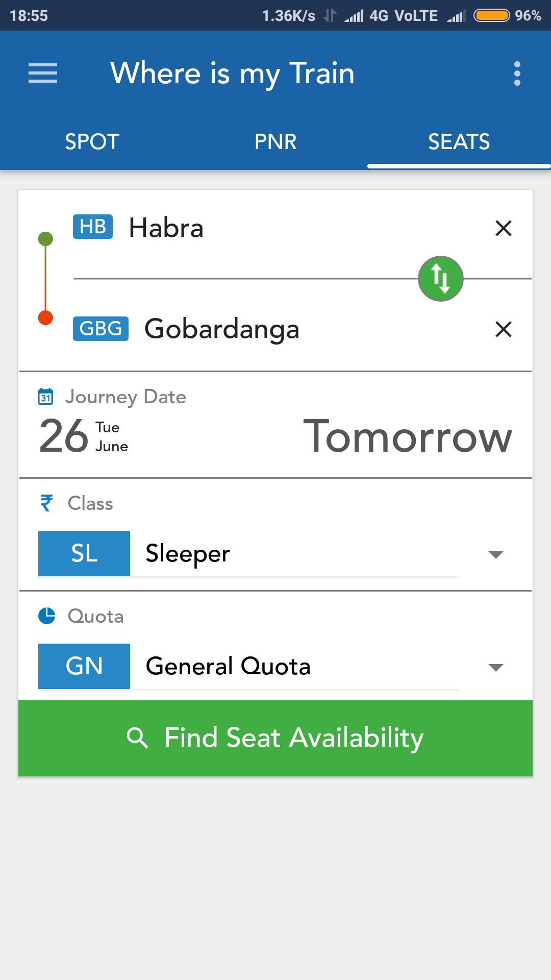
Task: Switch to the PNR tab
Action: (275, 141)
